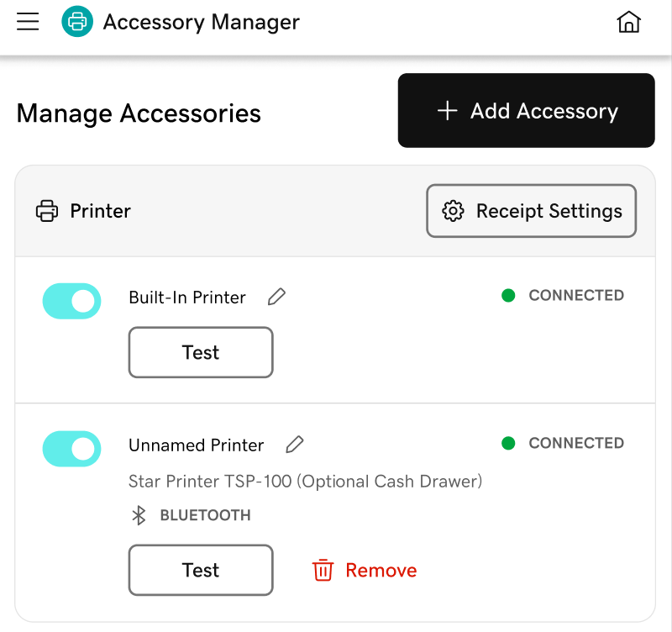Open the hamburger navigation menu
The width and height of the screenshot is (672, 632).
[x=28, y=22]
